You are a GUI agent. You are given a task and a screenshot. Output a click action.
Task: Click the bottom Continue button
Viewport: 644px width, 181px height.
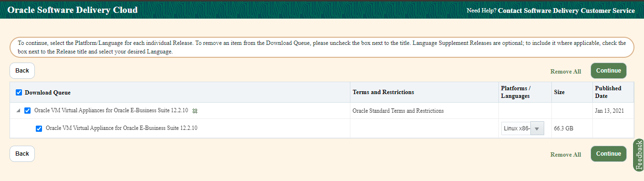tap(609, 154)
